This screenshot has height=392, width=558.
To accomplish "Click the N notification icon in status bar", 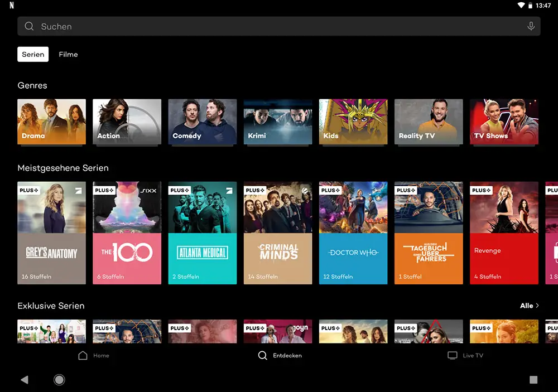I will 12,5.
